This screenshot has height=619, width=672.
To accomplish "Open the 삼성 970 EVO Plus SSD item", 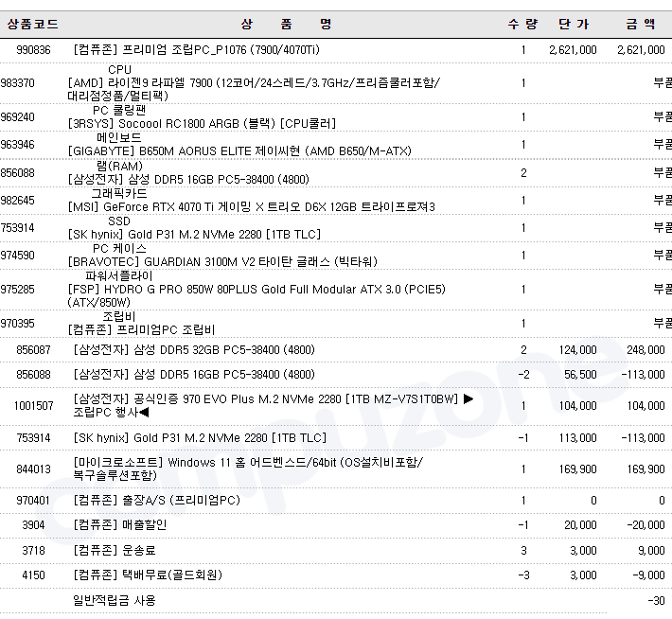I will point(266,399).
